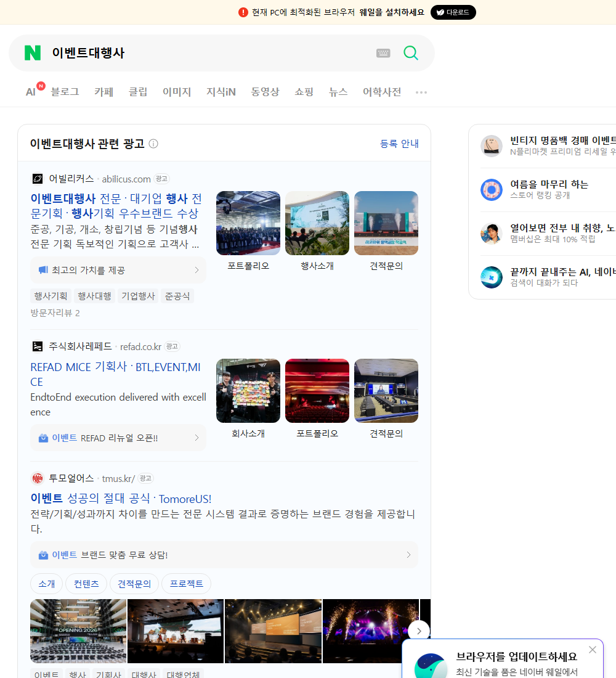This screenshot has width=616, height=678.
Task: Click the event icon beside 브랜드 맞춤 무료 상담
Action: coord(43,555)
